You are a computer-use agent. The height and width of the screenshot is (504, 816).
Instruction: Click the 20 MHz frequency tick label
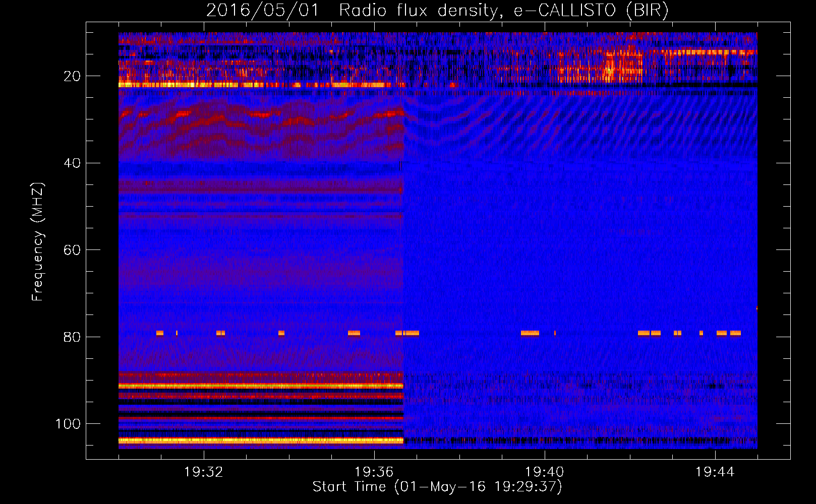72,76
